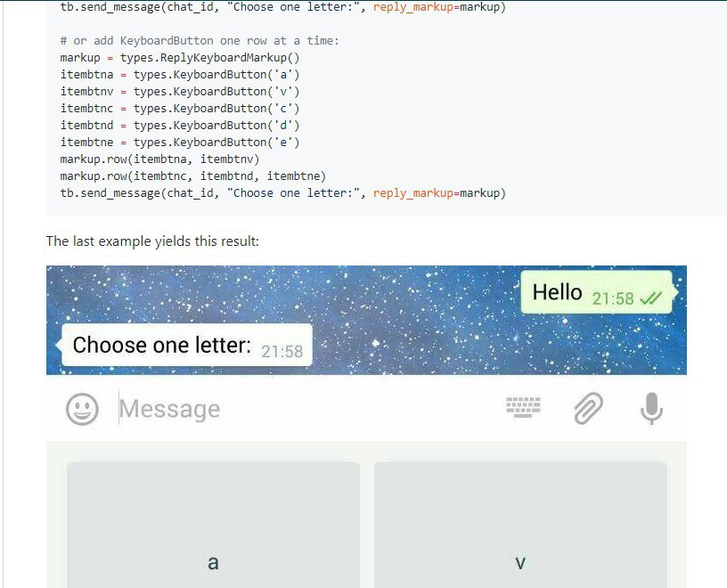Click the 21:58 timestamp in Hello bubble
Screen dimensions: 727x588
coord(612,298)
